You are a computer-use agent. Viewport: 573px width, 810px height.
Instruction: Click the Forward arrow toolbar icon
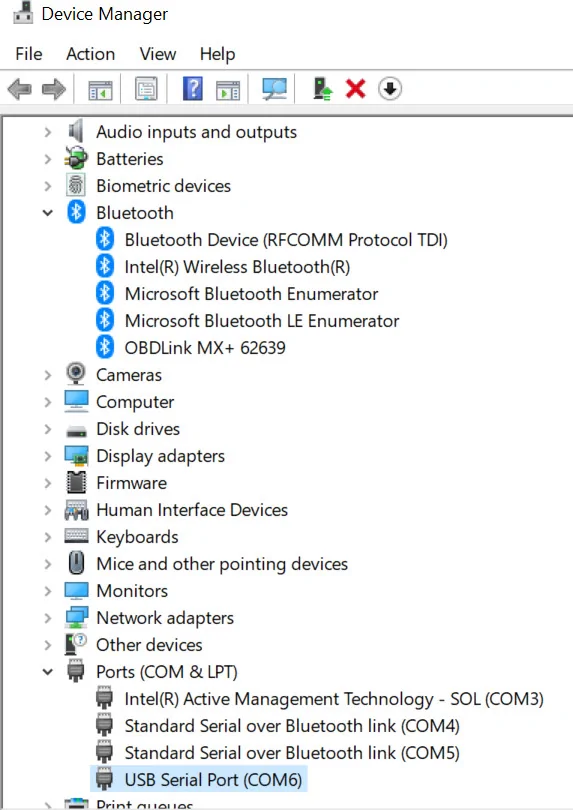click(54, 89)
